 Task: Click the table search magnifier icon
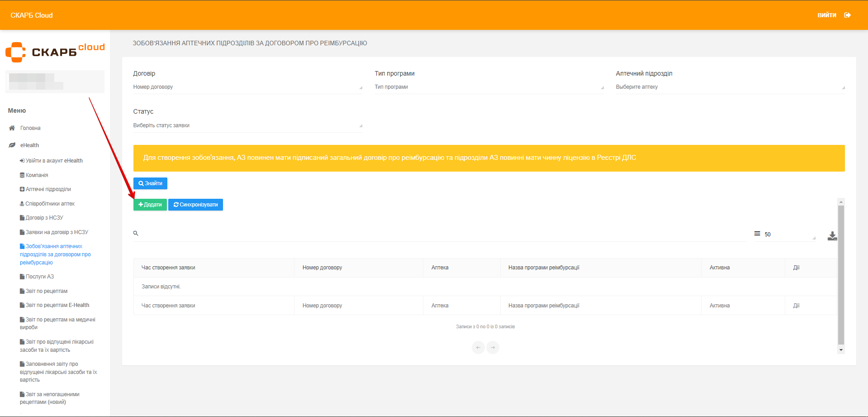[136, 234]
